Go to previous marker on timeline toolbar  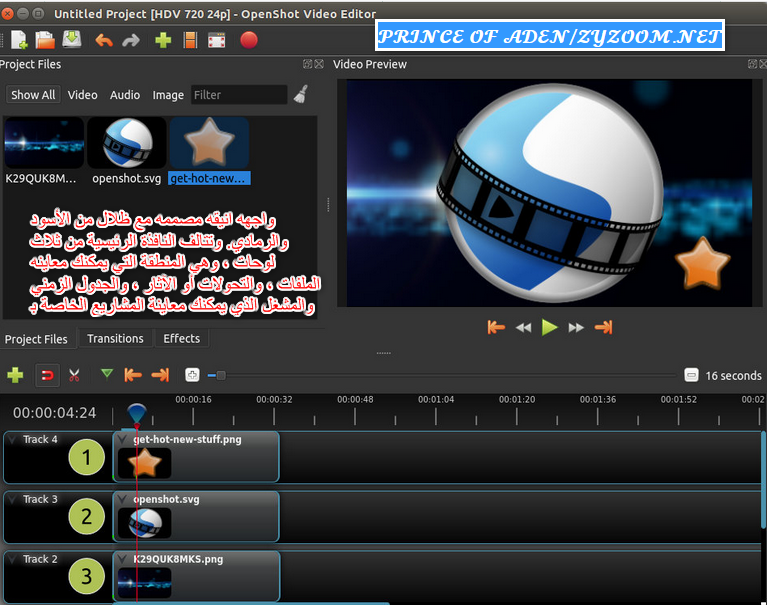click(x=133, y=375)
